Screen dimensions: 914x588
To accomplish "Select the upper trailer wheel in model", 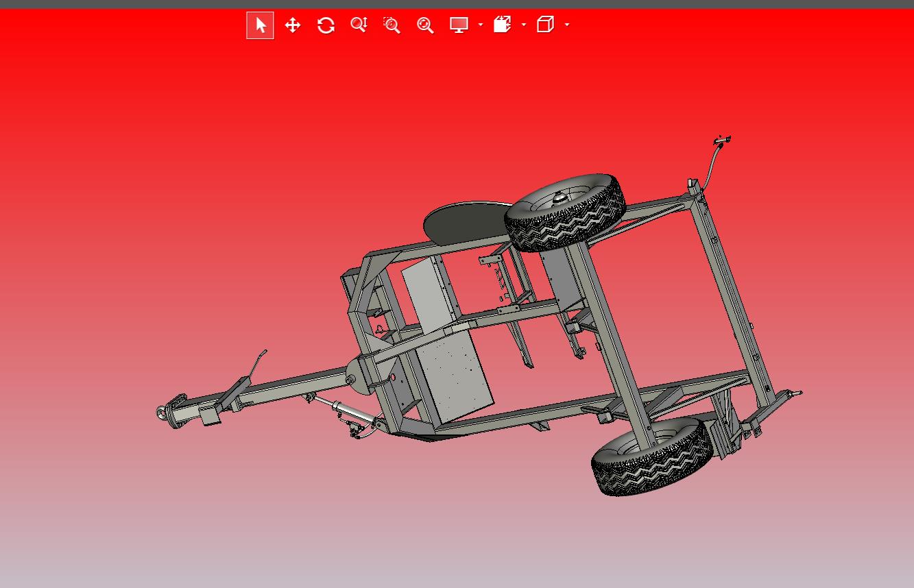I will [x=565, y=212].
